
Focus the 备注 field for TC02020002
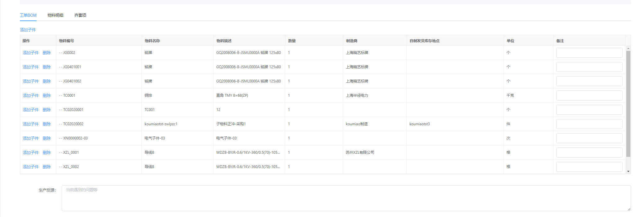[589, 124]
